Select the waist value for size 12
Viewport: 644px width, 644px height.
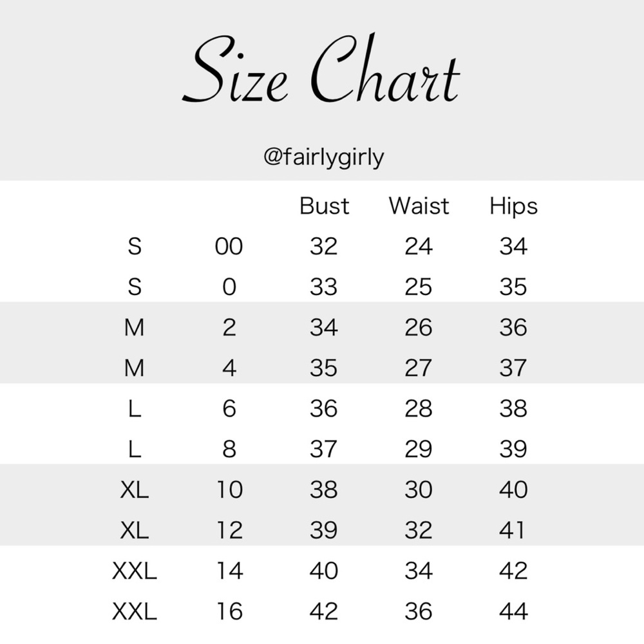coord(419,531)
